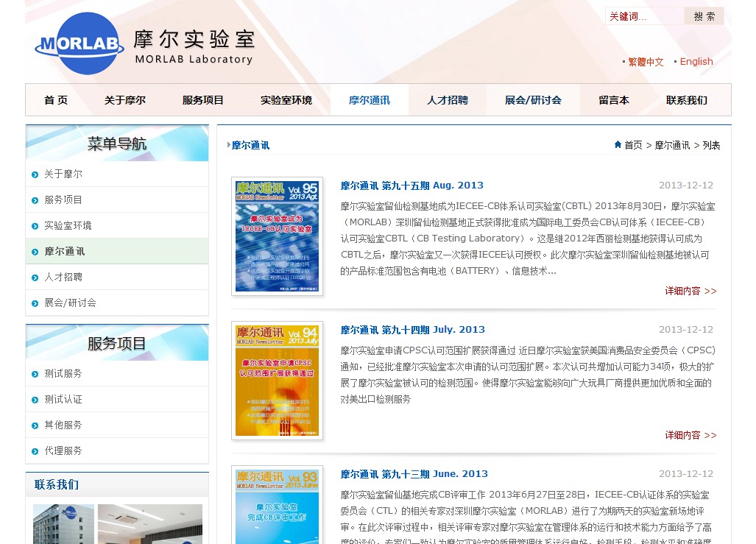Image resolution: width=756 pixels, height=544 pixels.
Task: Open the 展会/研讨会 navigation item
Action: pyautogui.click(x=533, y=100)
